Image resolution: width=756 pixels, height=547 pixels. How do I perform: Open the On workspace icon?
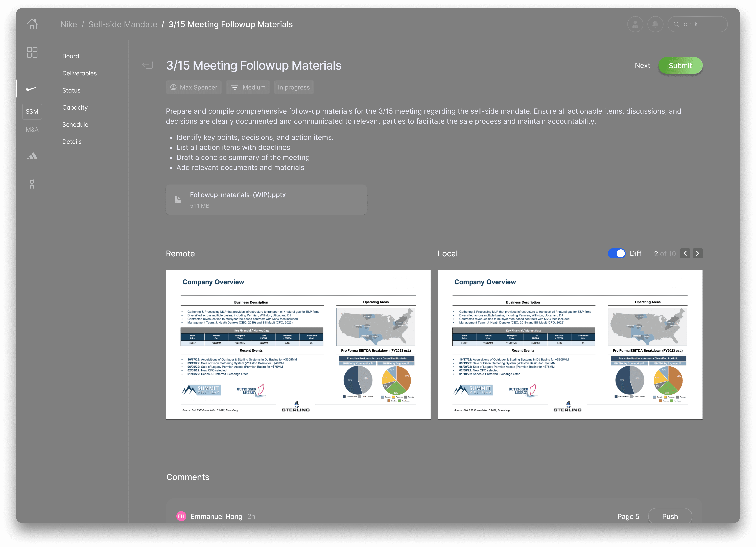[x=32, y=184]
